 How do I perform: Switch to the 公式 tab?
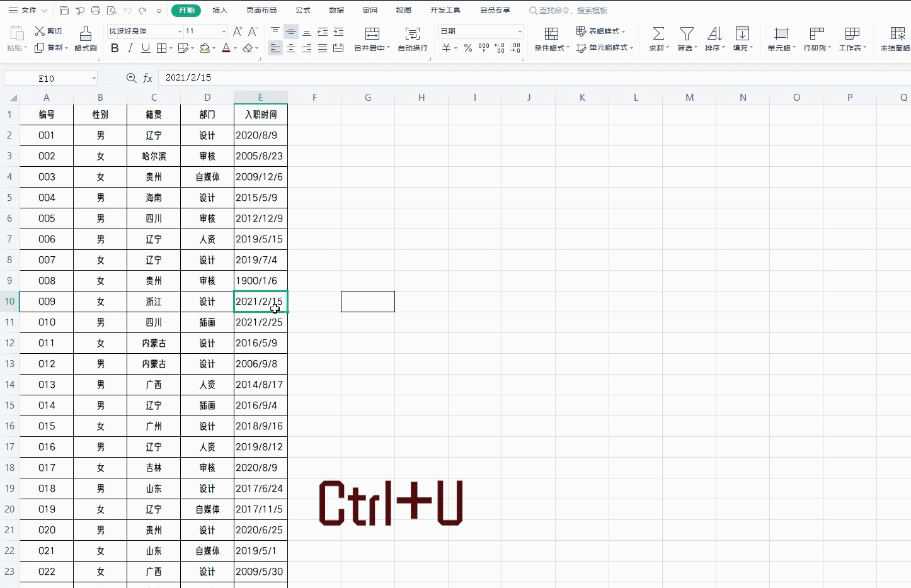tap(303, 11)
